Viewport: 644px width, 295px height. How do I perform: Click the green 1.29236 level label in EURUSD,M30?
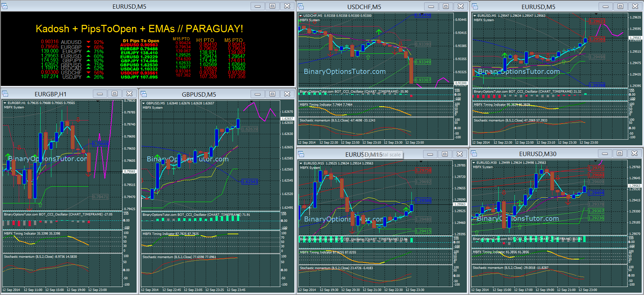596,218
